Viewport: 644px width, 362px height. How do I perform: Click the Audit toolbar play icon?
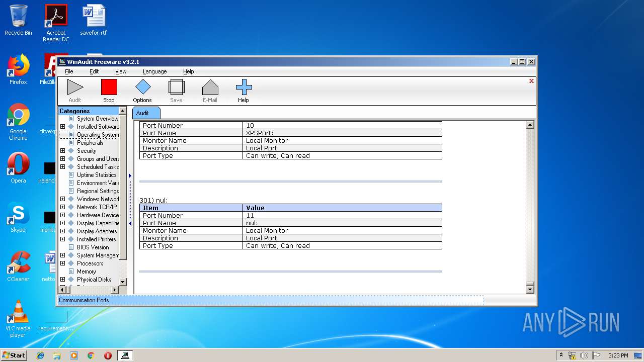point(75,87)
